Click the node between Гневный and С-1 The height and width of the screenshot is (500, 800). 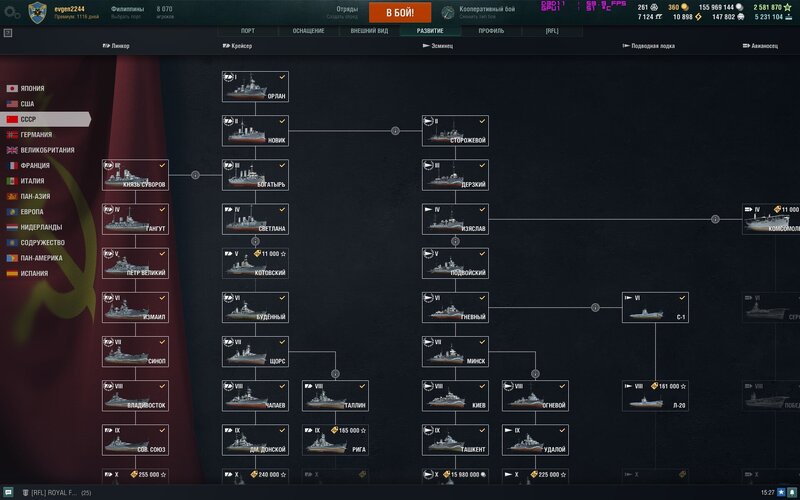pos(595,308)
